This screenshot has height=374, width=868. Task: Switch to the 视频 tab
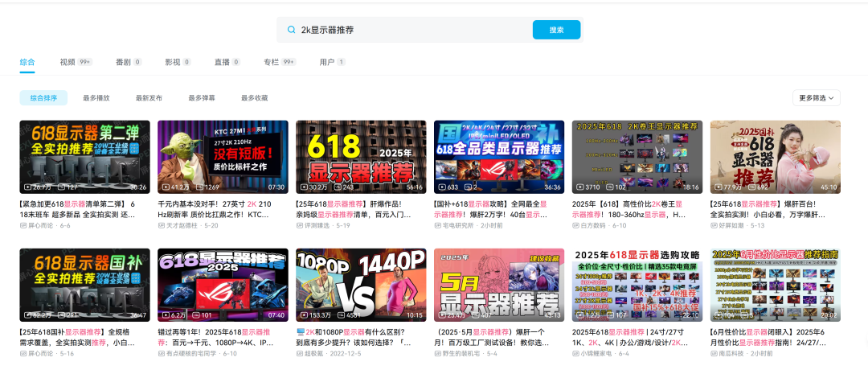tap(68, 62)
